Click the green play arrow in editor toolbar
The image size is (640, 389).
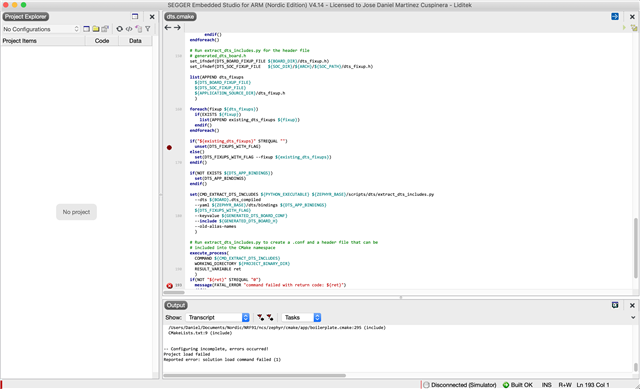click(624, 28)
